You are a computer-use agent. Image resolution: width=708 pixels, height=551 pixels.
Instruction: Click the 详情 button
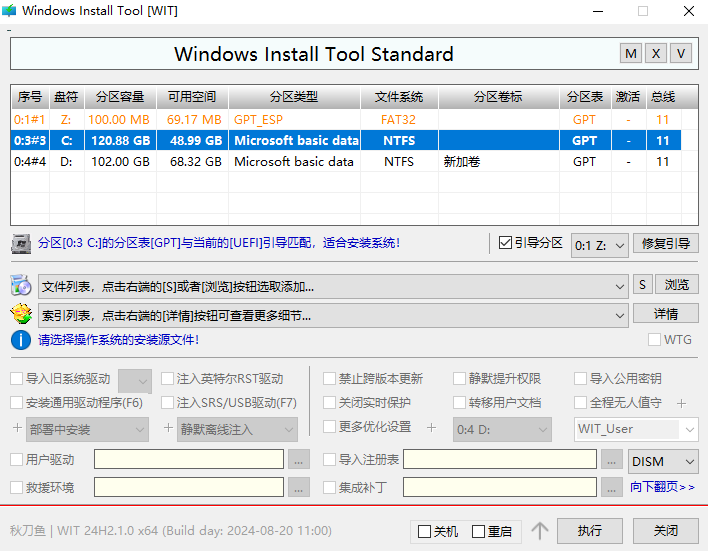click(x=666, y=313)
